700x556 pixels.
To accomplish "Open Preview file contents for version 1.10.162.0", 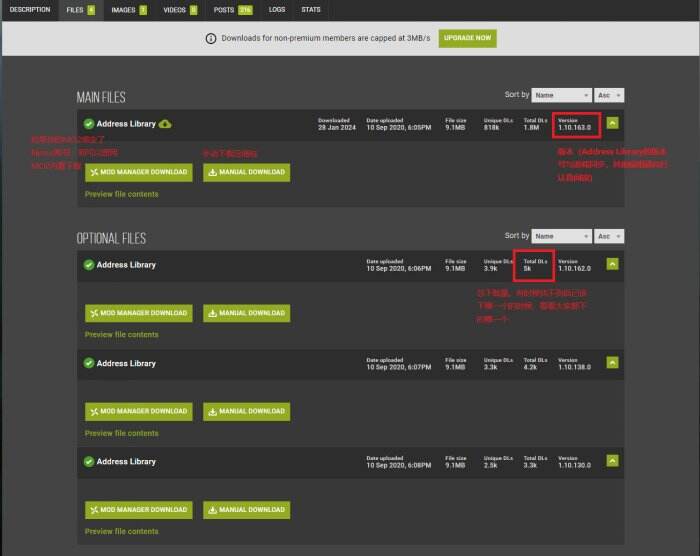I will pyautogui.click(x=121, y=335).
